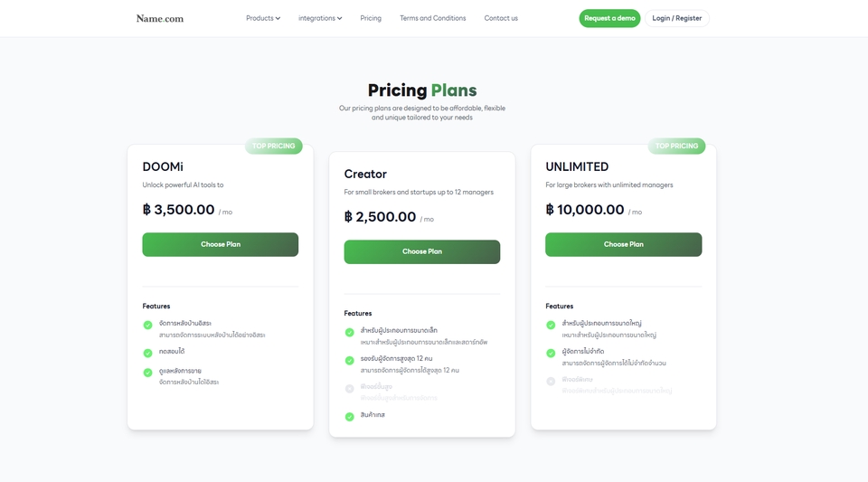Click the check icon beside 12 คน feature
Image resolution: width=868 pixels, height=482 pixels.
[x=350, y=360]
